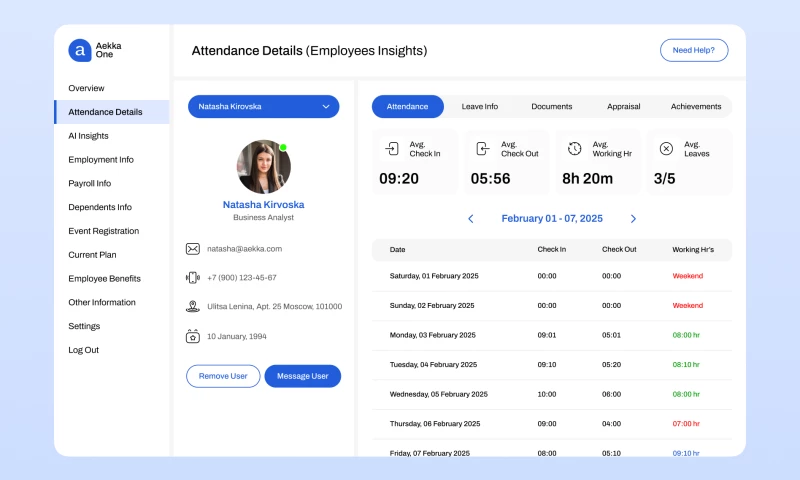
Task: Click the Working Hr's column header
Action: tap(693, 249)
